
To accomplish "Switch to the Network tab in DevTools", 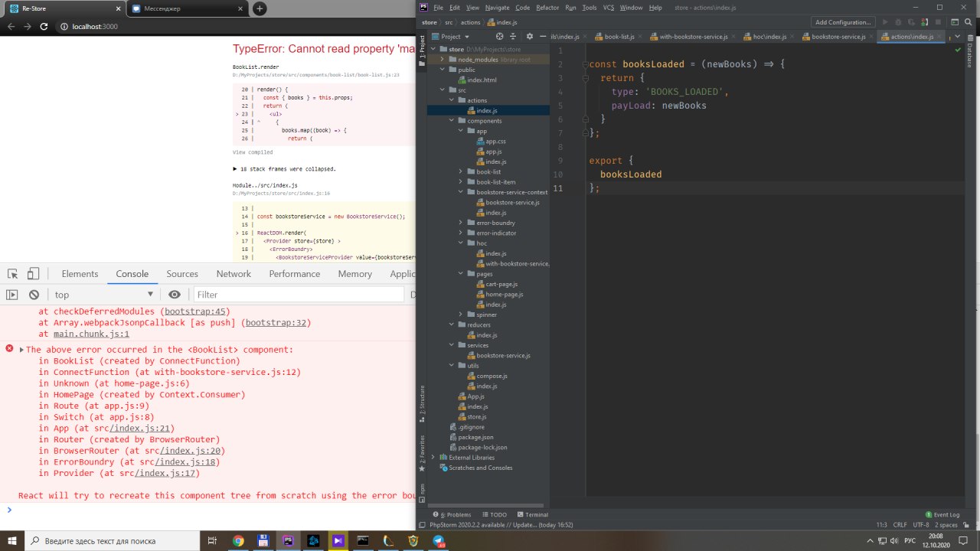I will tap(234, 274).
